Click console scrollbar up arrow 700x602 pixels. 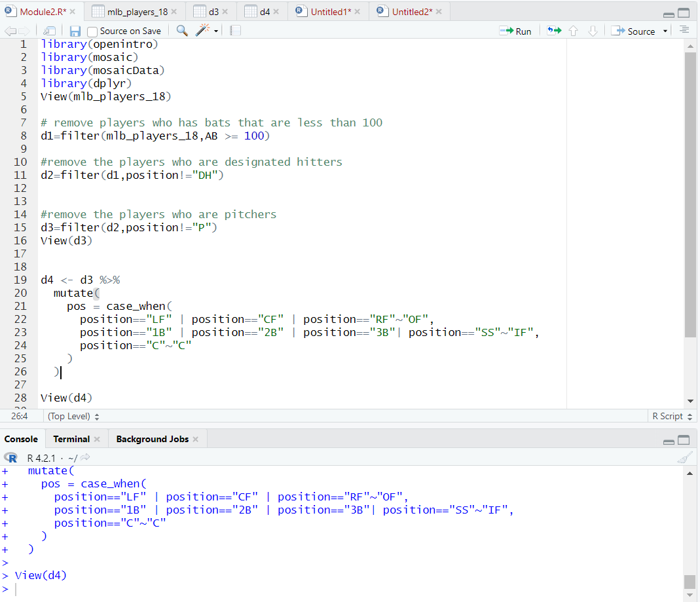[690, 473]
